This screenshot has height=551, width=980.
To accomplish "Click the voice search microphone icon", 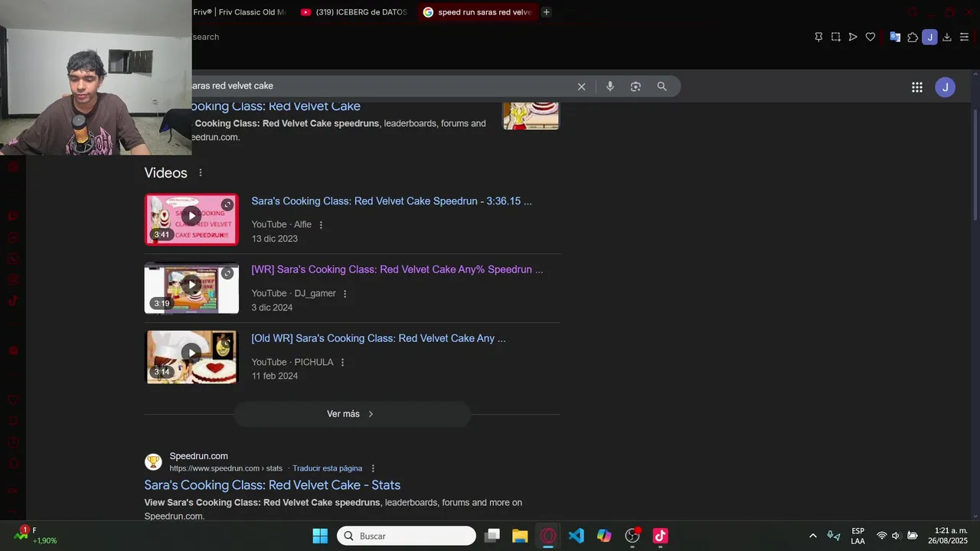I will (610, 86).
